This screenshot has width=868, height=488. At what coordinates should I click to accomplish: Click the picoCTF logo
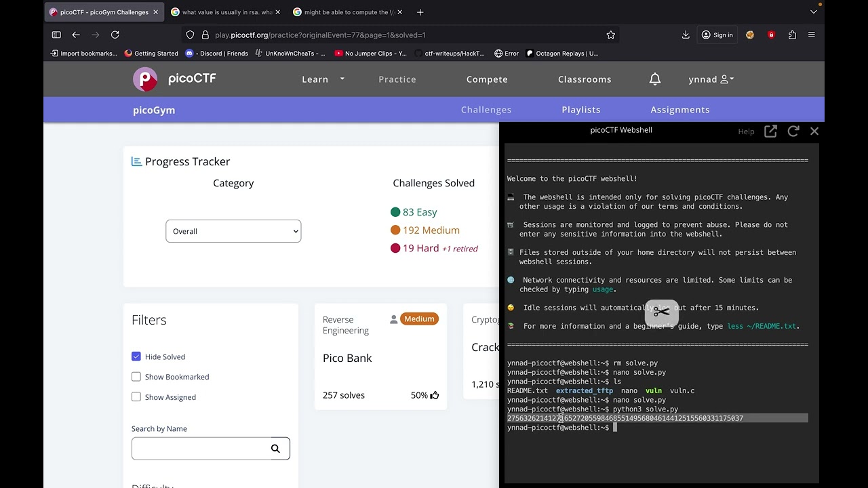tap(175, 79)
